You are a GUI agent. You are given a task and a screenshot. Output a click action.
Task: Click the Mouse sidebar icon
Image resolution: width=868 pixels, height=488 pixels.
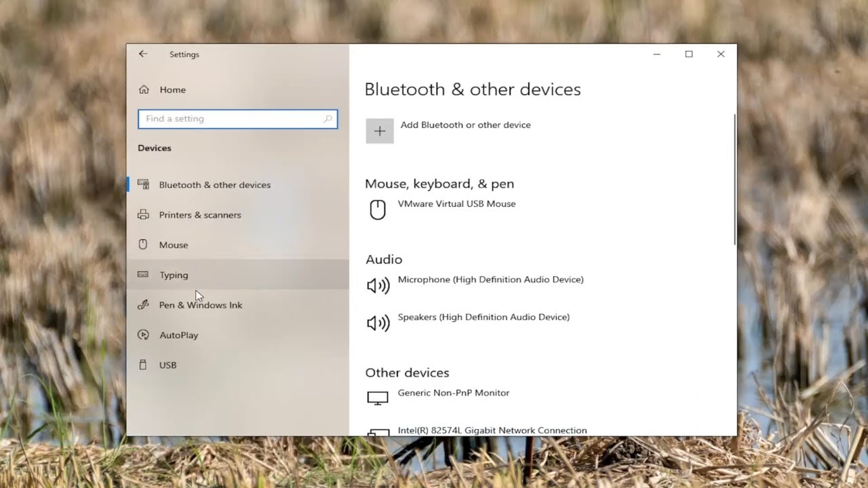[143, 245]
